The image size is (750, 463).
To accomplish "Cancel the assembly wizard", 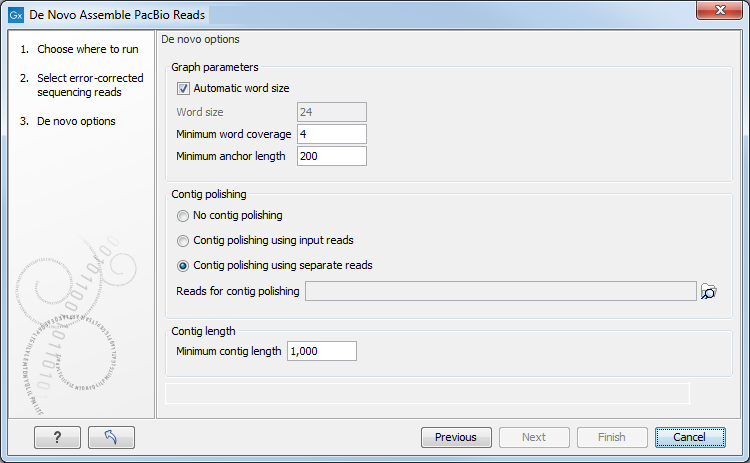I will 690,437.
